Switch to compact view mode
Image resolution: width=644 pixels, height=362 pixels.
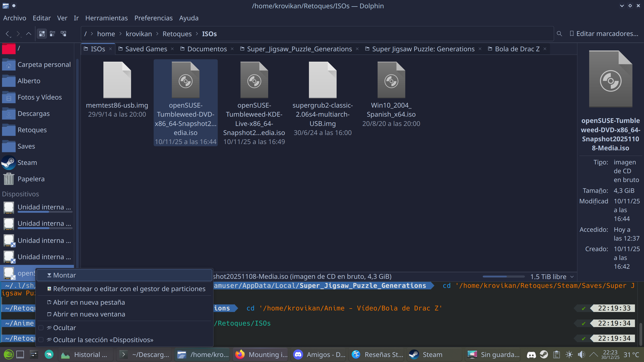pyautogui.click(x=53, y=34)
